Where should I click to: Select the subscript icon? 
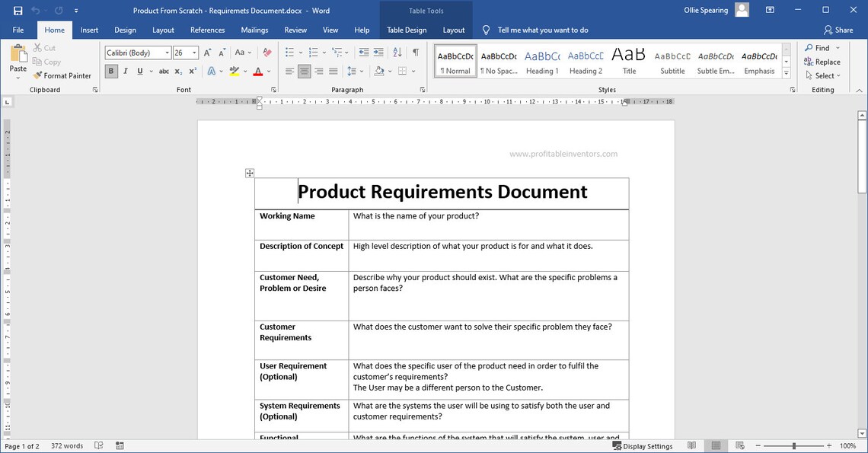coord(177,70)
